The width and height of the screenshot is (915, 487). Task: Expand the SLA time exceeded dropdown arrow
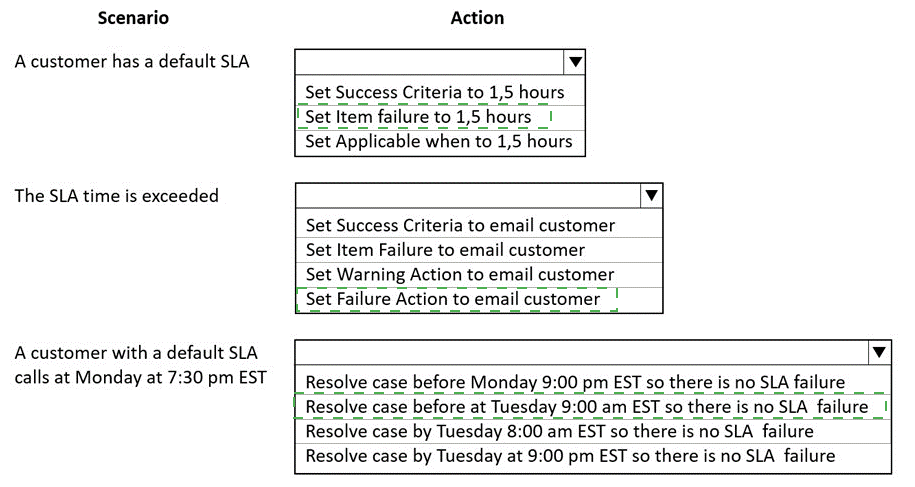click(651, 195)
